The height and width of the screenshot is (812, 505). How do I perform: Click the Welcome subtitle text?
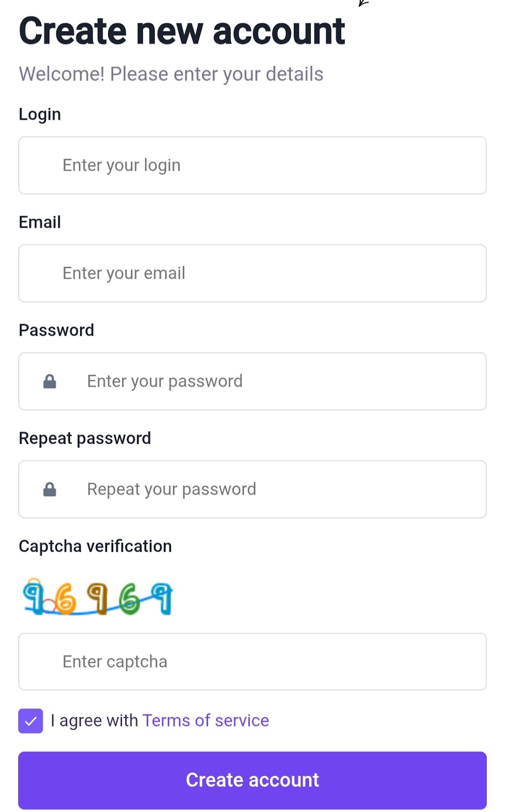pos(171,74)
